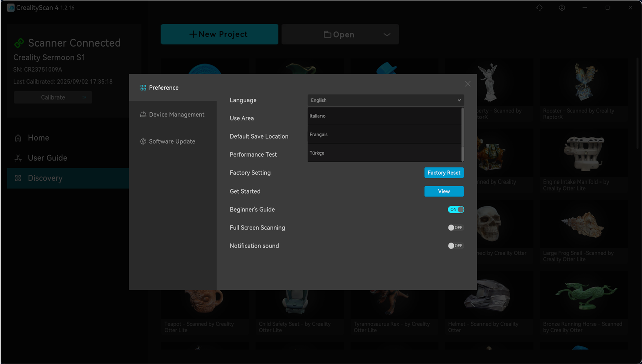Click the User Guide icon
The image size is (642, 364).
point(18,158)
